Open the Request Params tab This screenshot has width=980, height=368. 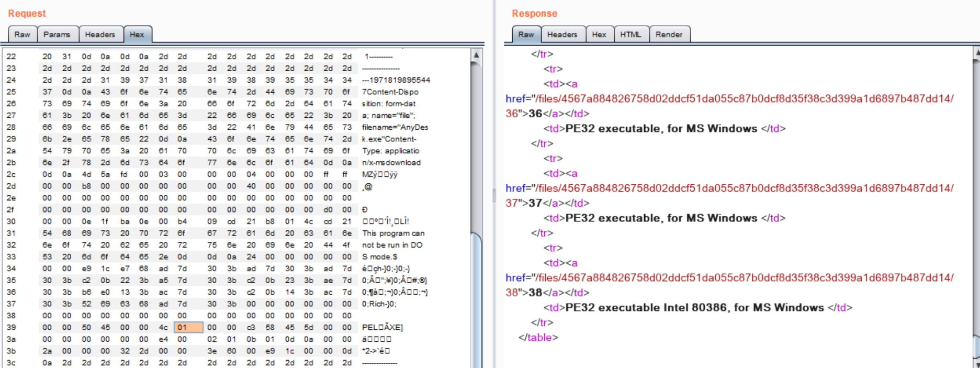(57, 35)
